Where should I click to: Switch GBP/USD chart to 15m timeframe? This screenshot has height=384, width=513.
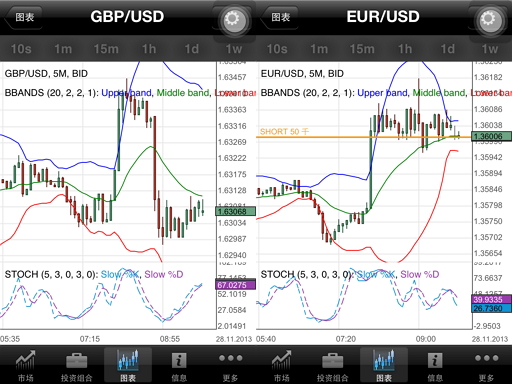click(106, 49)
